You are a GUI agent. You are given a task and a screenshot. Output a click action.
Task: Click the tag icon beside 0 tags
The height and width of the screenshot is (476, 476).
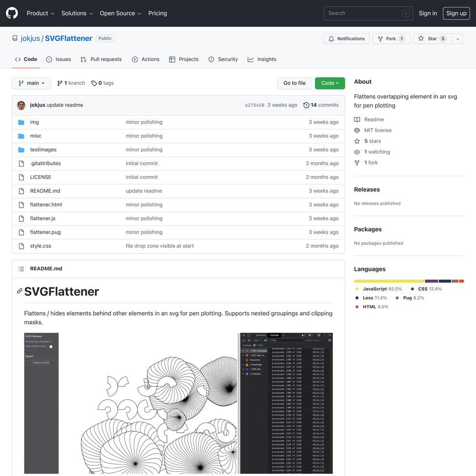pos(94,83)
